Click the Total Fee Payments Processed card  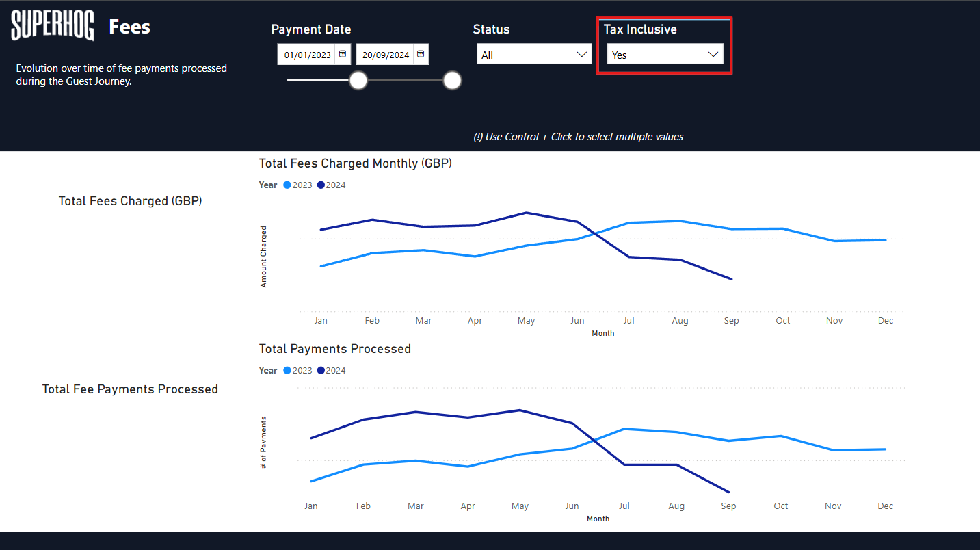tap(130, 389)
